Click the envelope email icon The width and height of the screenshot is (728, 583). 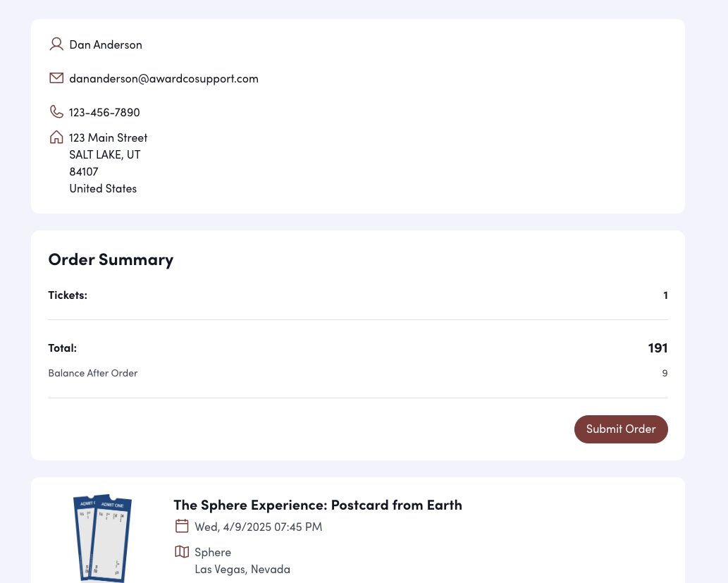click(x=56, y=78)
